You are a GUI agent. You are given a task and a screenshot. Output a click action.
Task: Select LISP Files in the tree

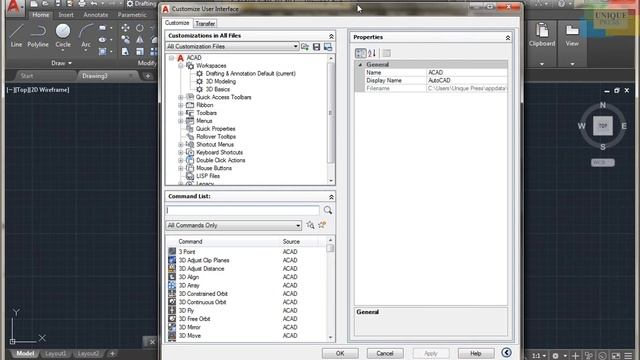[208, 176]
